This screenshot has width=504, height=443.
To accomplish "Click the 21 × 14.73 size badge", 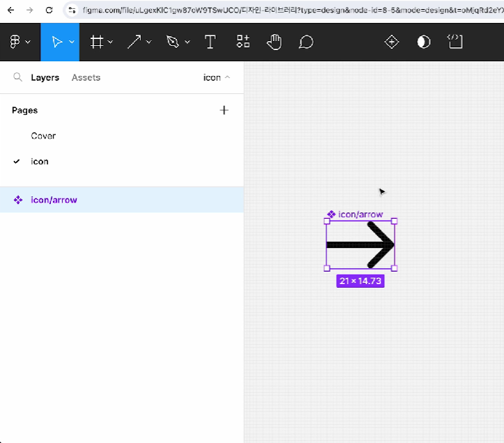I will [x=360, y=281].
